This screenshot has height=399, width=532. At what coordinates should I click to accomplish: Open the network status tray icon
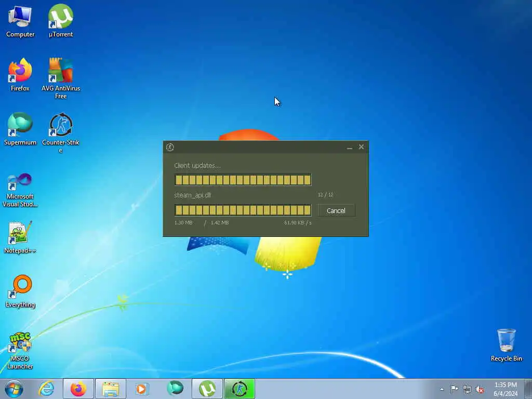(467, 389)
